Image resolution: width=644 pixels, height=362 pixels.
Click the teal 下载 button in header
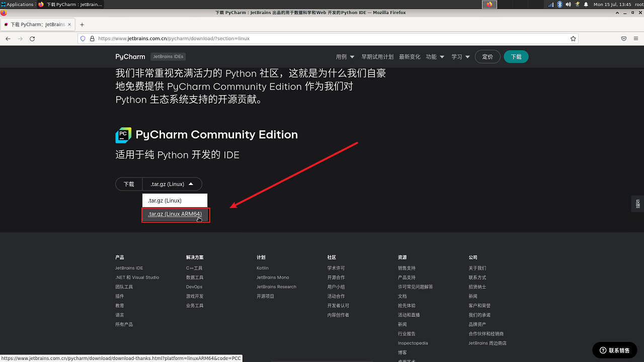coord(516,57)
